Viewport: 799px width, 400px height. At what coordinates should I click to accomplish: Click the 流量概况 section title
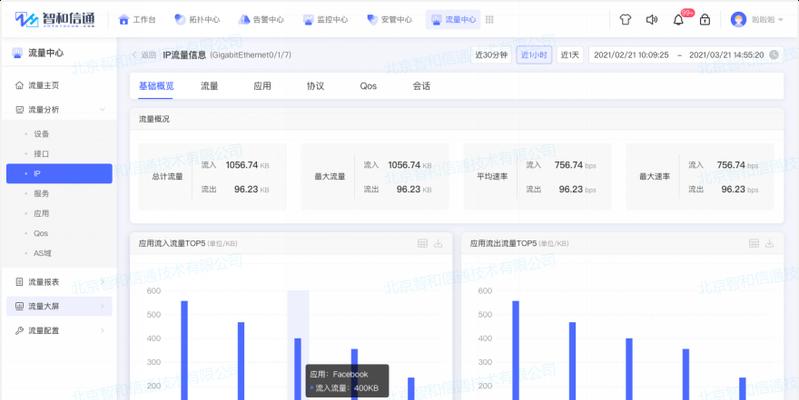pyautogui.click(x=154, y=119)
